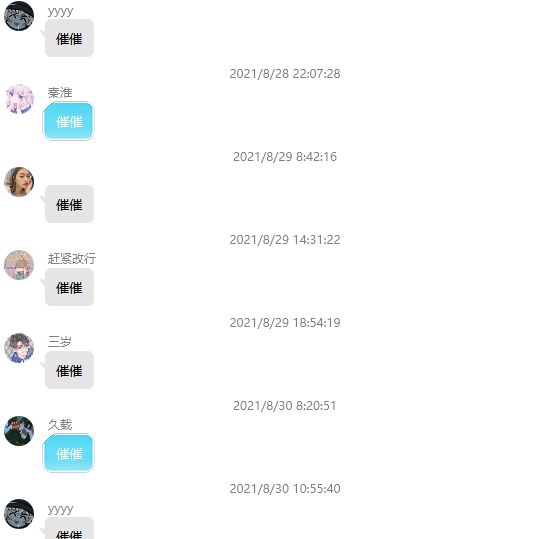
Task: Click timestamp 2021/8/28 22:07:28
Action: pos(285,74)
